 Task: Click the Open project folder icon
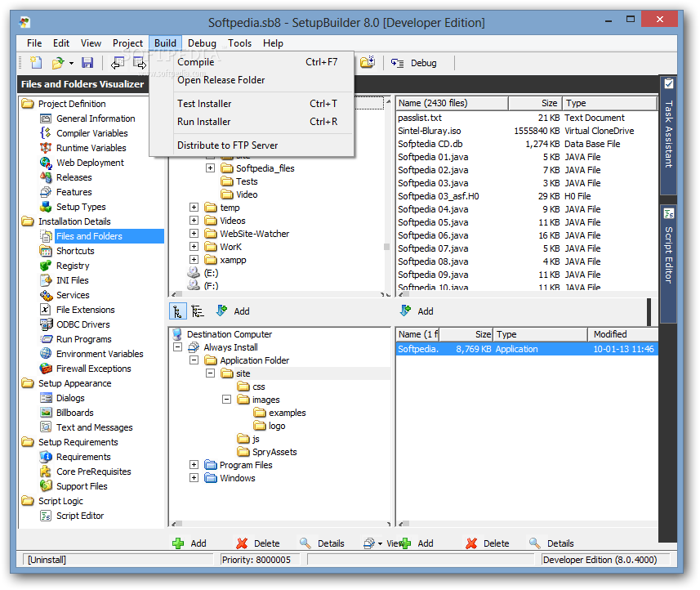(x=58, y=63)
